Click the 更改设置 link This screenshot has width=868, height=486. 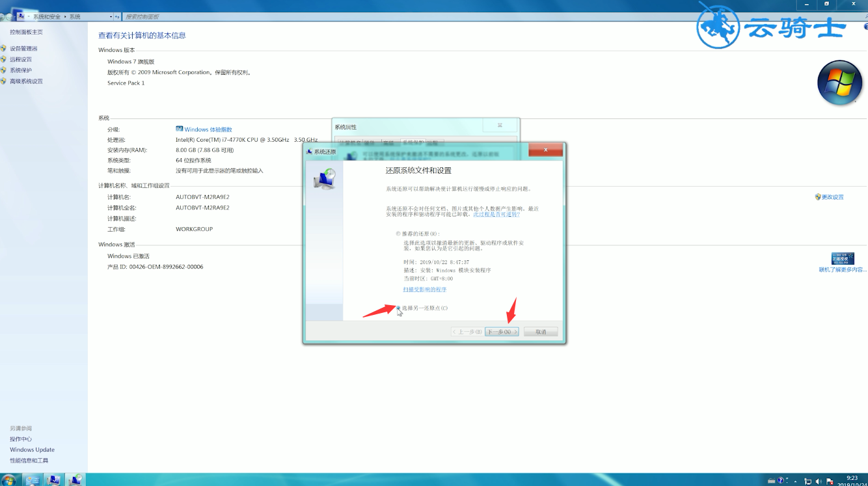click(832, 197)
